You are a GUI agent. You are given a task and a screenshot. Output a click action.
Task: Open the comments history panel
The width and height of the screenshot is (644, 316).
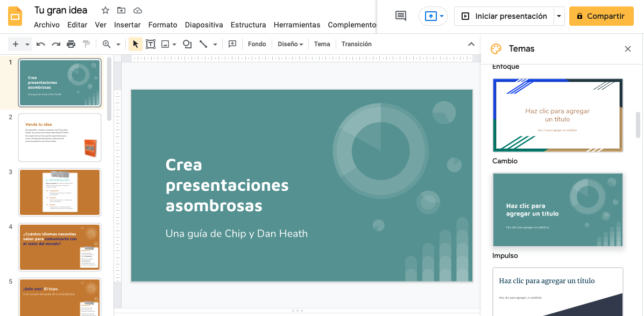[x=400, y=16]
